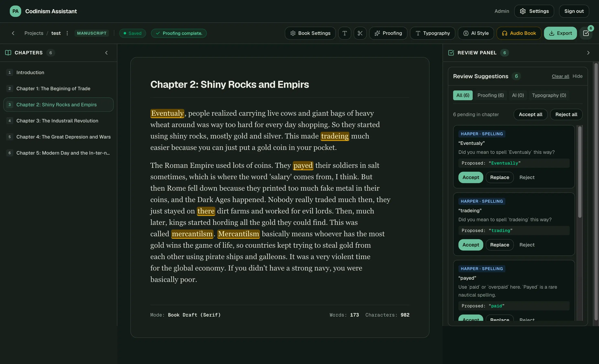599x364 pixels.
Task: Click the PA avatar logo
Action: [x=15, y=11]
